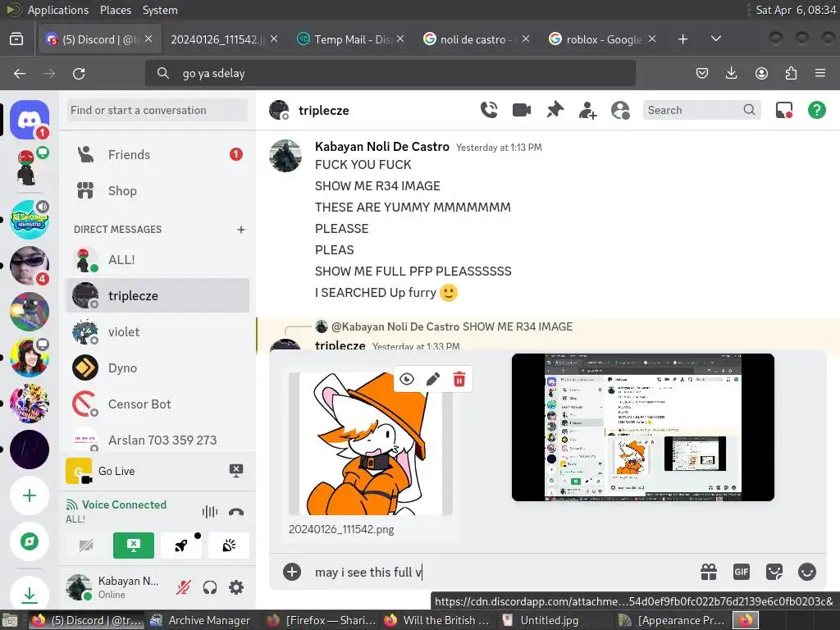Image resolution: width=840 pixels, height=630 pixels.
Task: Show the user profile panel
Action: click(620, 110)
